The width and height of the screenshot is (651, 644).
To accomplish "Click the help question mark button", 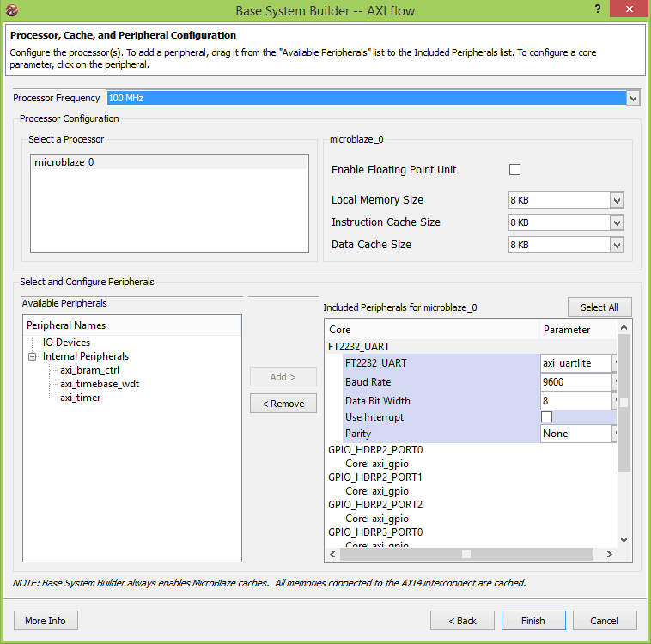I will (x=597, y=9).
